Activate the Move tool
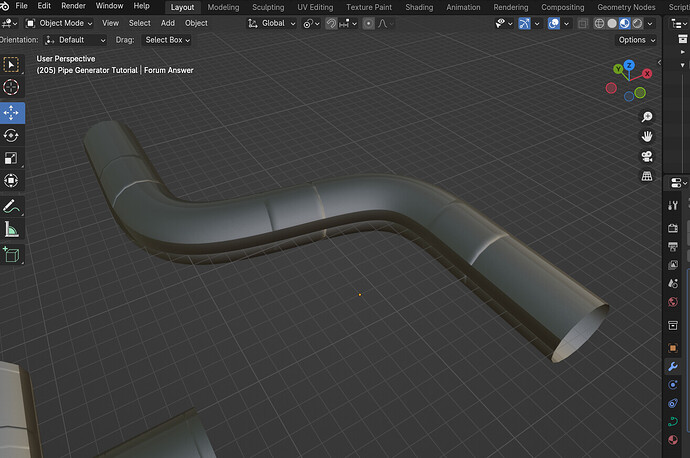 11,113
